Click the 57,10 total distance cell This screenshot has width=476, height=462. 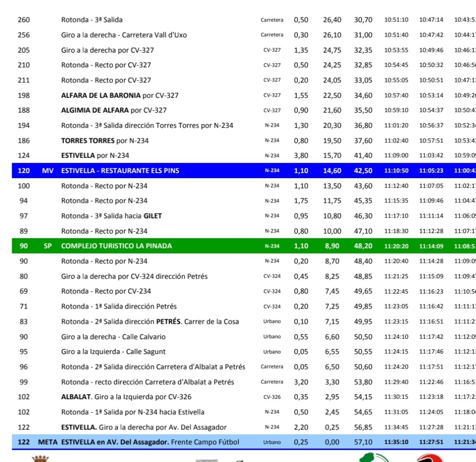click(x=363, y=442)
